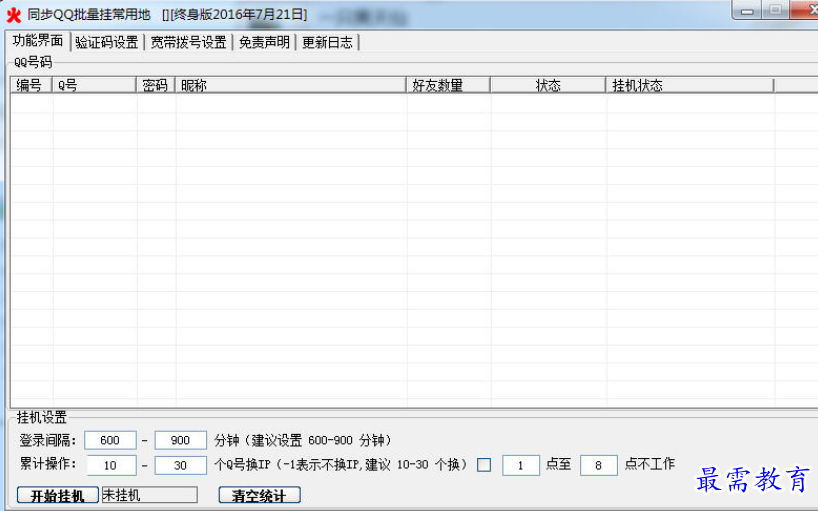The width and height of the screenshot is (818, 511).
Task: Click the red app icon in title bar
Action: (x=14, y=15)
